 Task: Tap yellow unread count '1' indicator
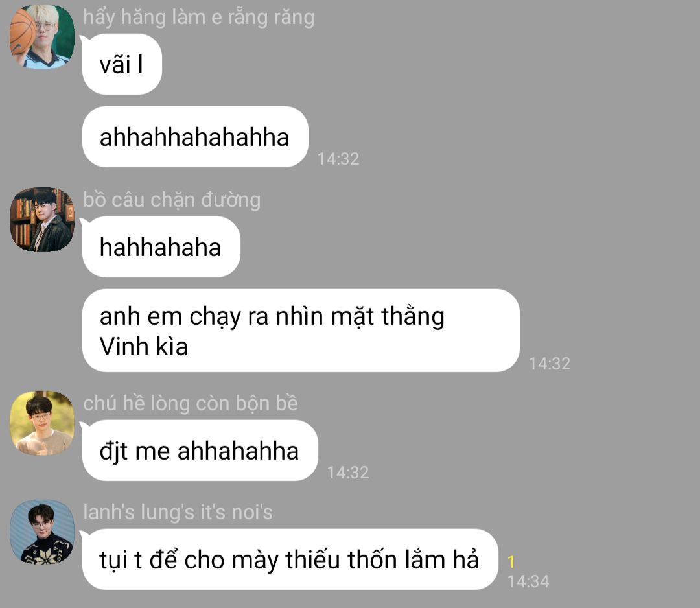(x=511, y=561)
